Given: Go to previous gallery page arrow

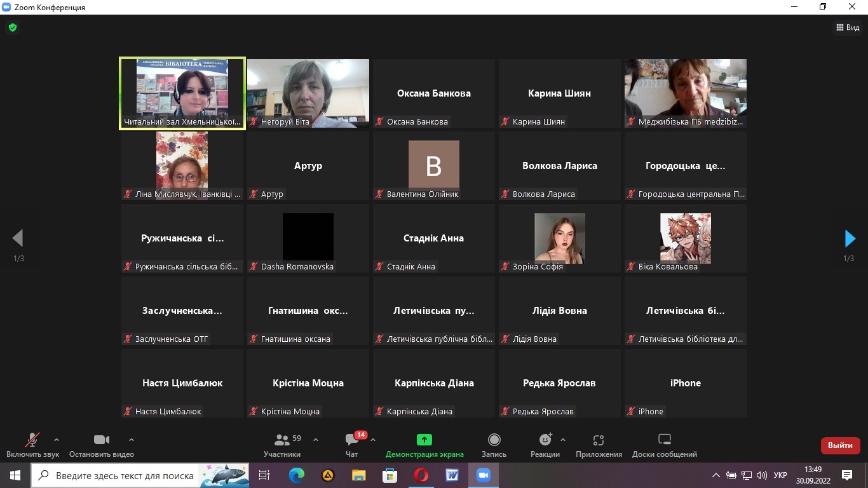Looking at the screenshot, I should coord(18,238).
